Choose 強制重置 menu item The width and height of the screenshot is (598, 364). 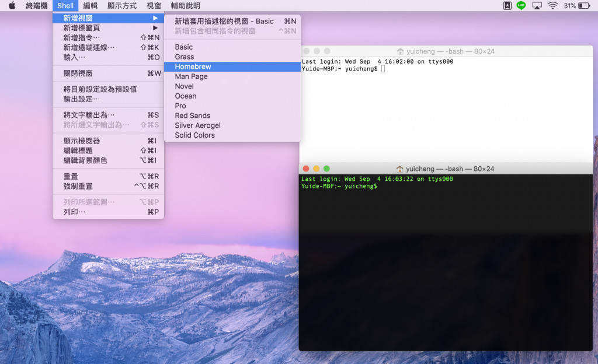tap(108, 186)
